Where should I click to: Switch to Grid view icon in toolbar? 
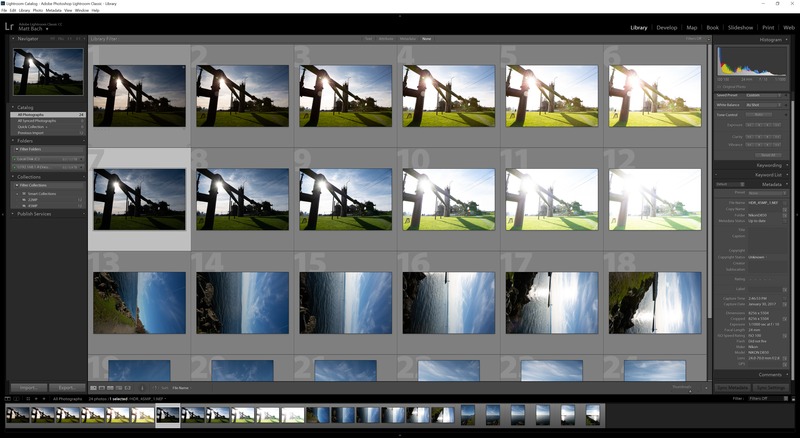point(93,387)
